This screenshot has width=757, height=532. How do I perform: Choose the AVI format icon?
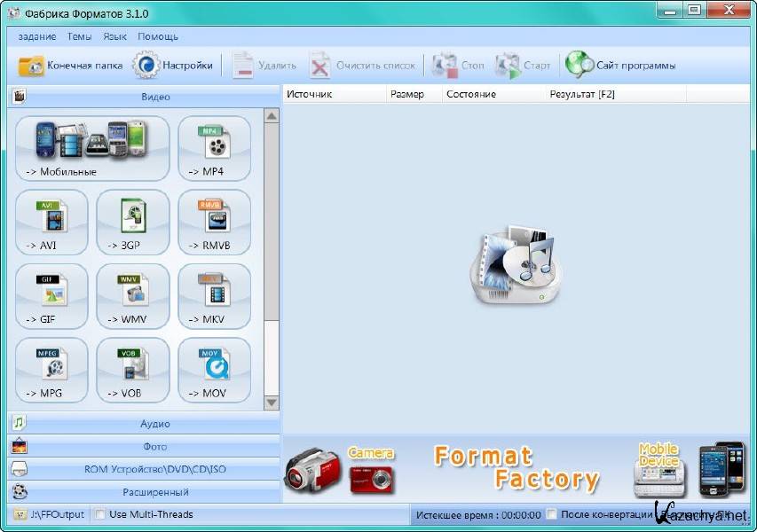point(51,222)
